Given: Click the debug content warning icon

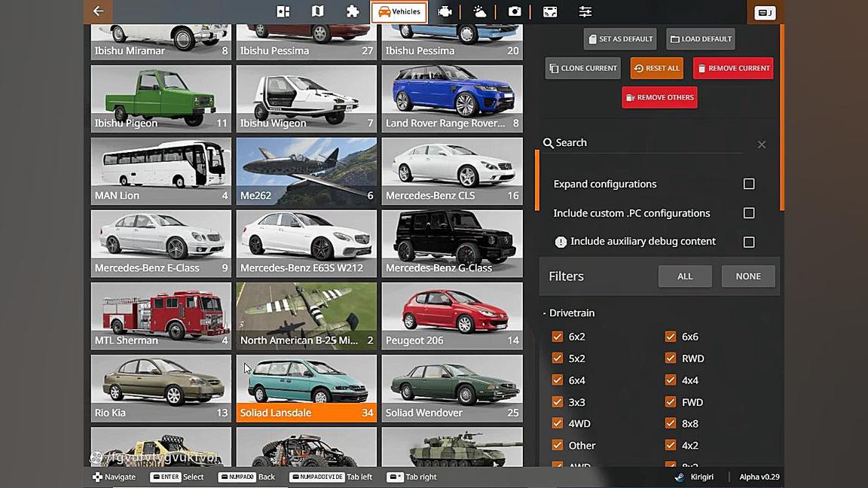Looking at the screenshot, I should point(561,242).
